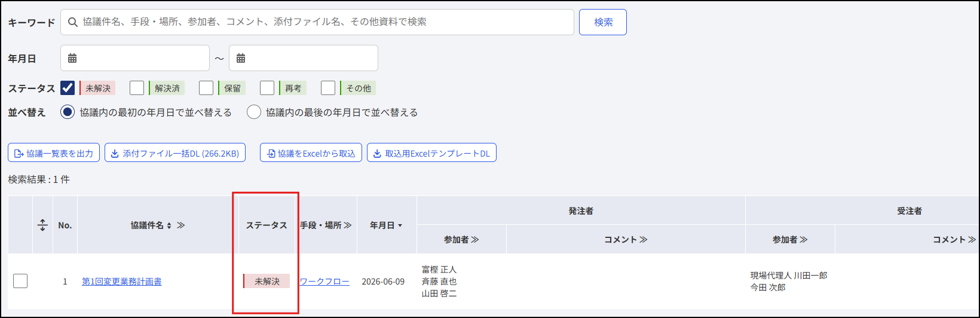Image resolution: width=980 pixels, height=318 pixels.
Task: Click participant 今田 次郎
Action: [x=768, y=288]
